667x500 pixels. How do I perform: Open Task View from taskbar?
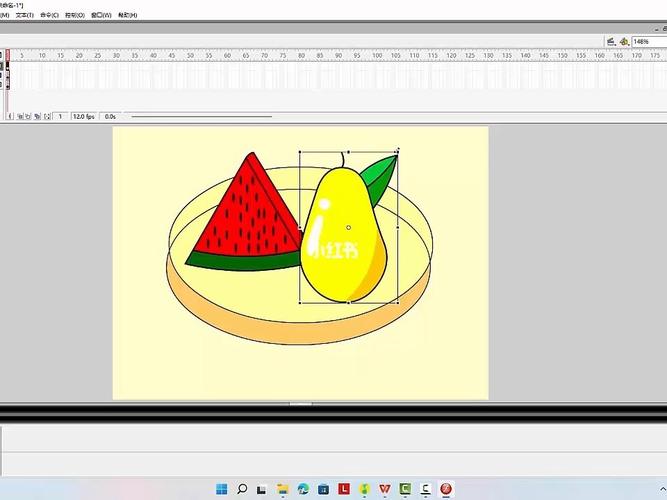click(261, 489)
